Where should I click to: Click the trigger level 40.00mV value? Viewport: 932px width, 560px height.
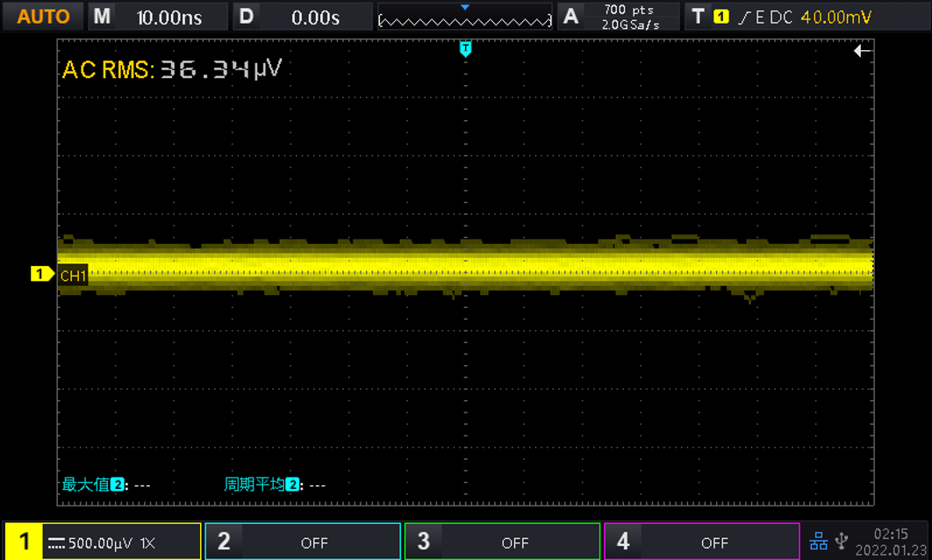coord(836,17)
